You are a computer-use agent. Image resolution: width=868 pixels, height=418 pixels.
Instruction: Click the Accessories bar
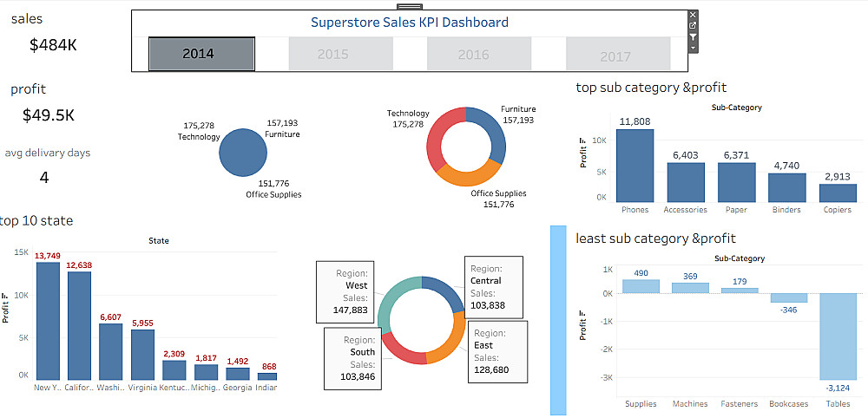tap(686, 182)
